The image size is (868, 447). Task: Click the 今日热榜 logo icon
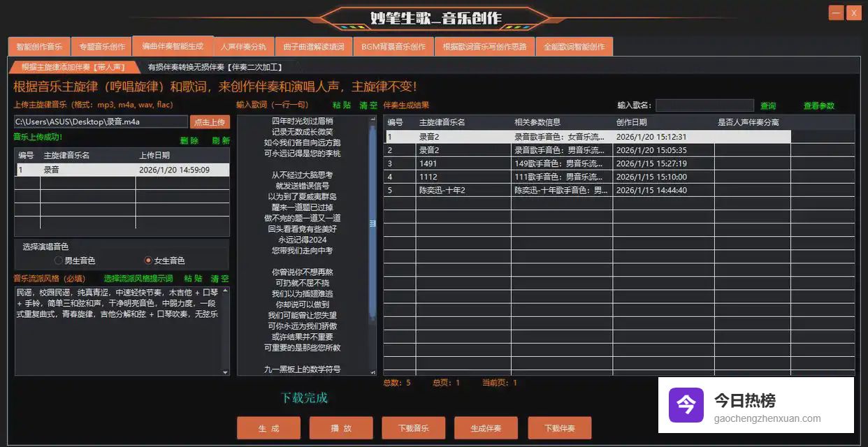tap(686, 405)
